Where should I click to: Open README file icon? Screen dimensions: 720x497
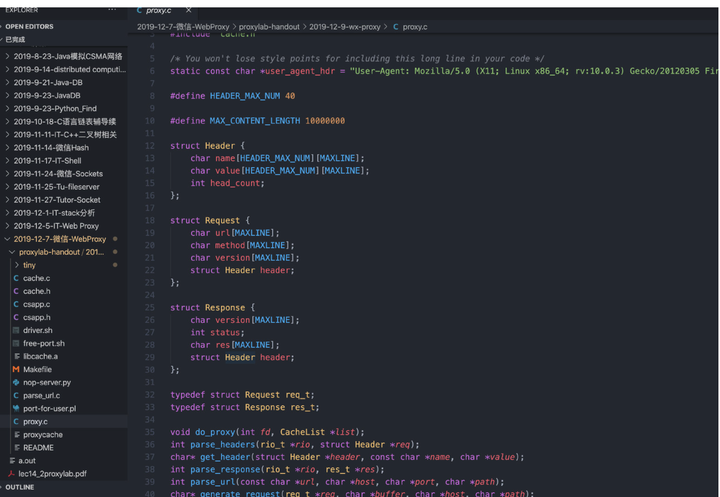17,447
